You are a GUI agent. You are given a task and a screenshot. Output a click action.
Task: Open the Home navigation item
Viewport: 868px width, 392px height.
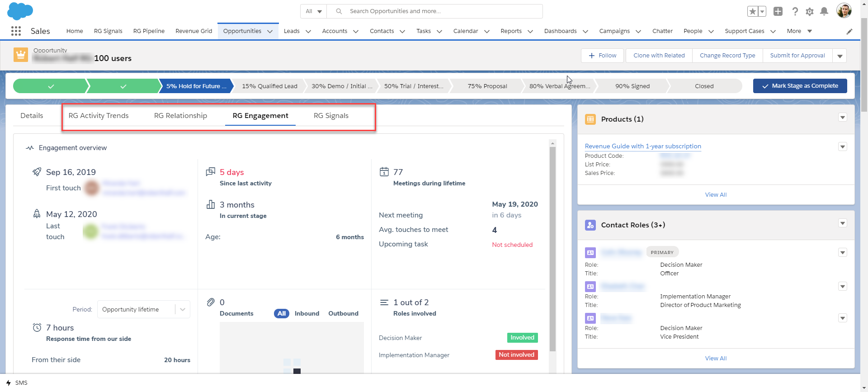[75, 31]
